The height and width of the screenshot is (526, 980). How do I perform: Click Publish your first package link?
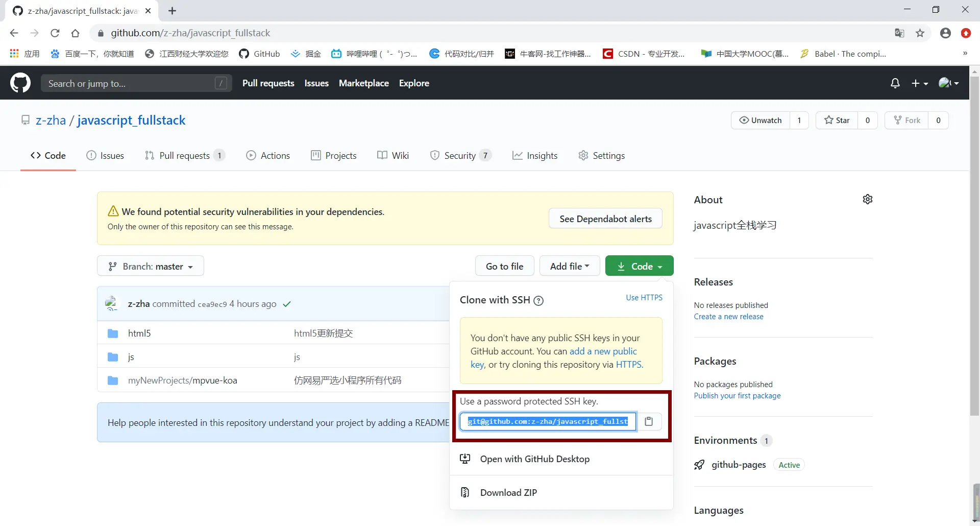click(737, 396)
